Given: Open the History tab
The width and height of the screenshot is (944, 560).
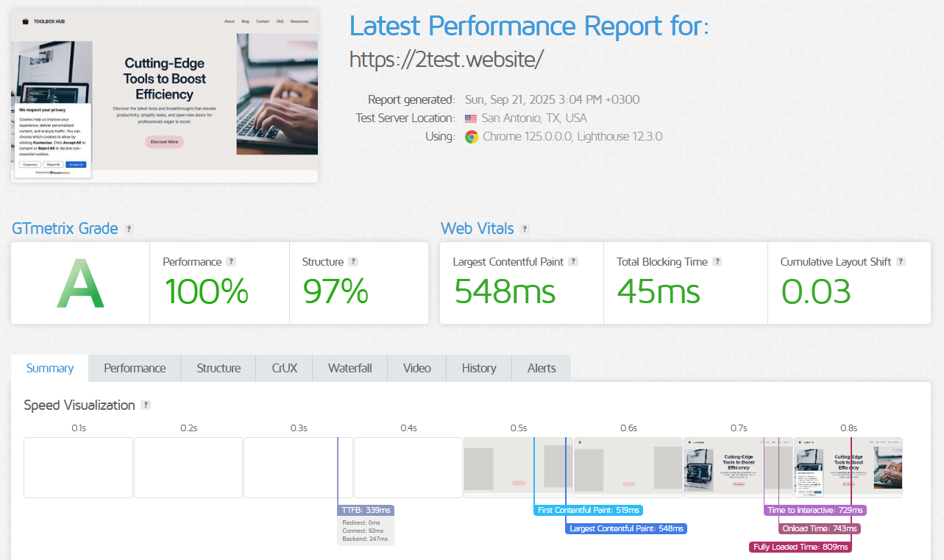Looking at the screenshot, I should tap(479, 368).
